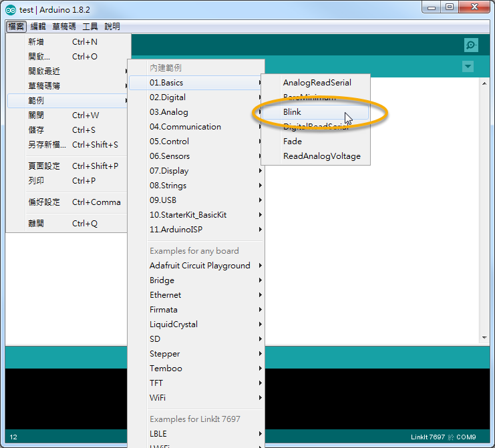Expand the LiquidCrystal examples submenu
This screenshot has width=495, height=448.
pos(196,324)
